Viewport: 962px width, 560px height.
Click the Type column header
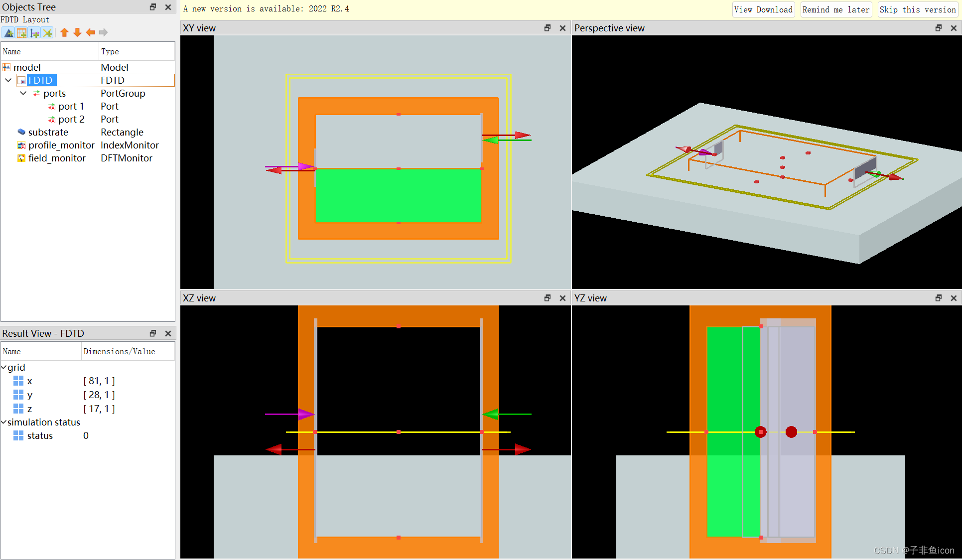[x=110, y=52]
